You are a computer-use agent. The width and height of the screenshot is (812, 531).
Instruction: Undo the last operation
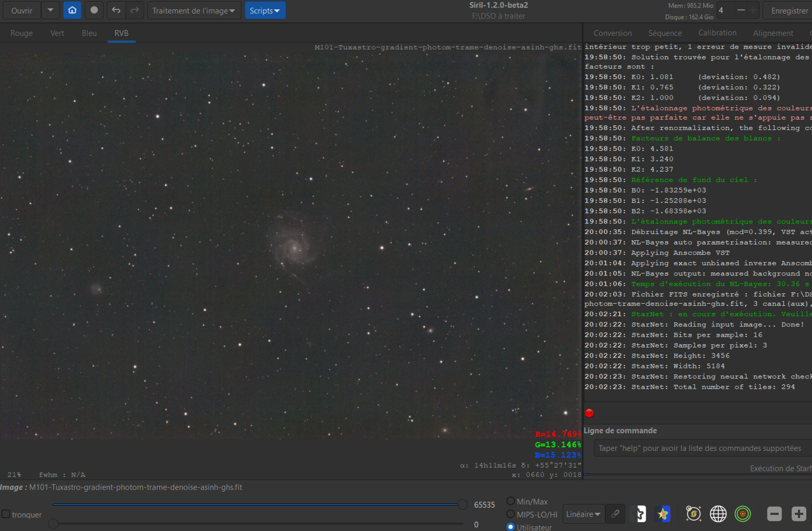pos(116,10)
